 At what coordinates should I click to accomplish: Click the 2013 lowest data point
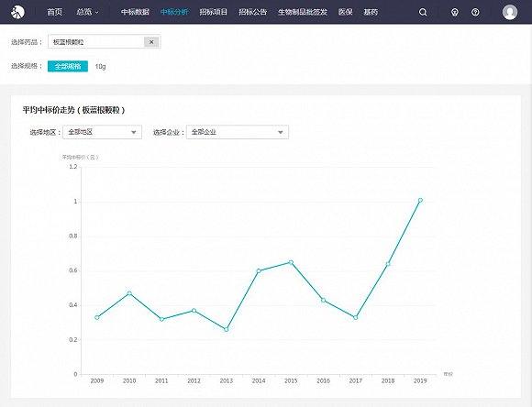tap(227, 330)
